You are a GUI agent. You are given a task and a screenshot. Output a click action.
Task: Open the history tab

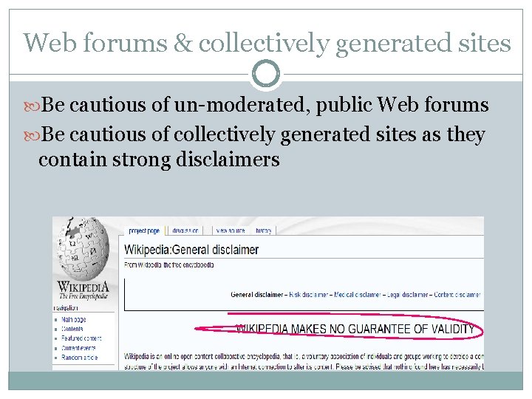264,231
